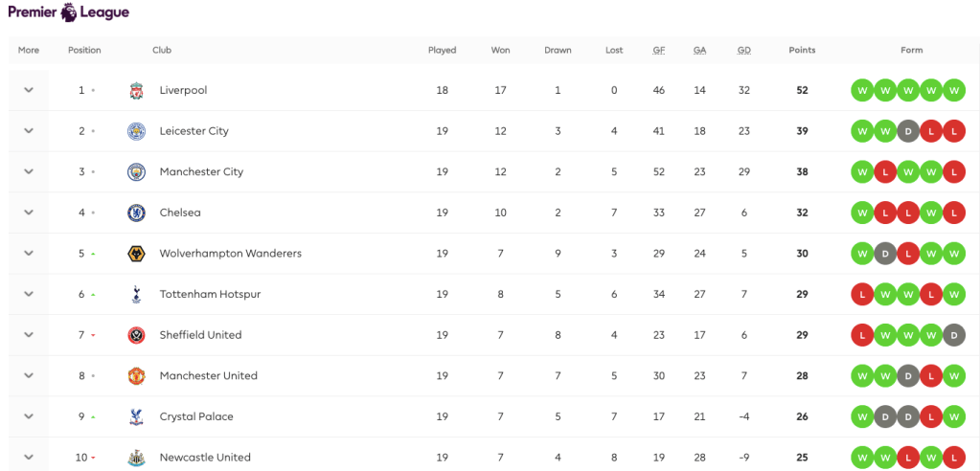Click the Premier League logo
This screenshot has height=471, width=980.
[68, 12]
